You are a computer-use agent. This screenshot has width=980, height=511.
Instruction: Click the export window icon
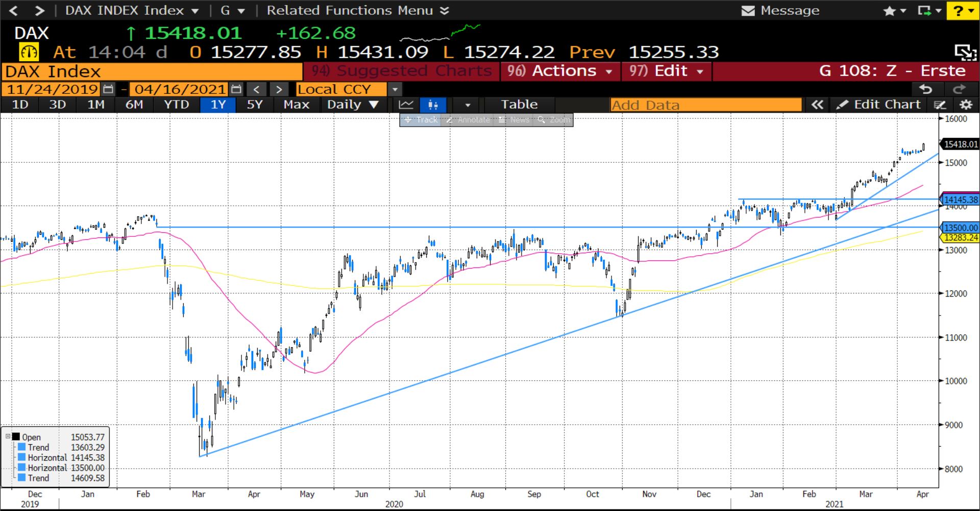[924, 11]
